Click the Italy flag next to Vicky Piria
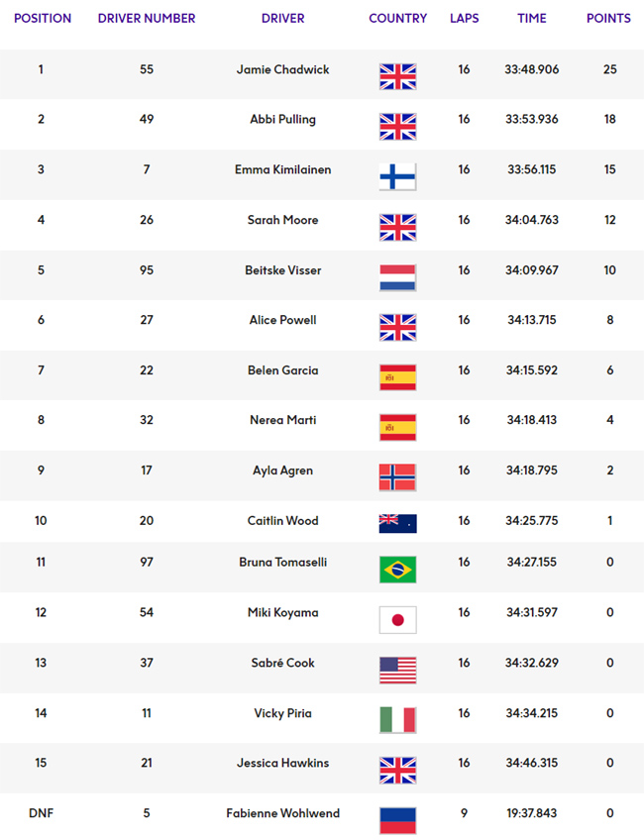The image size is (644, 840). [x=397, y=720]
